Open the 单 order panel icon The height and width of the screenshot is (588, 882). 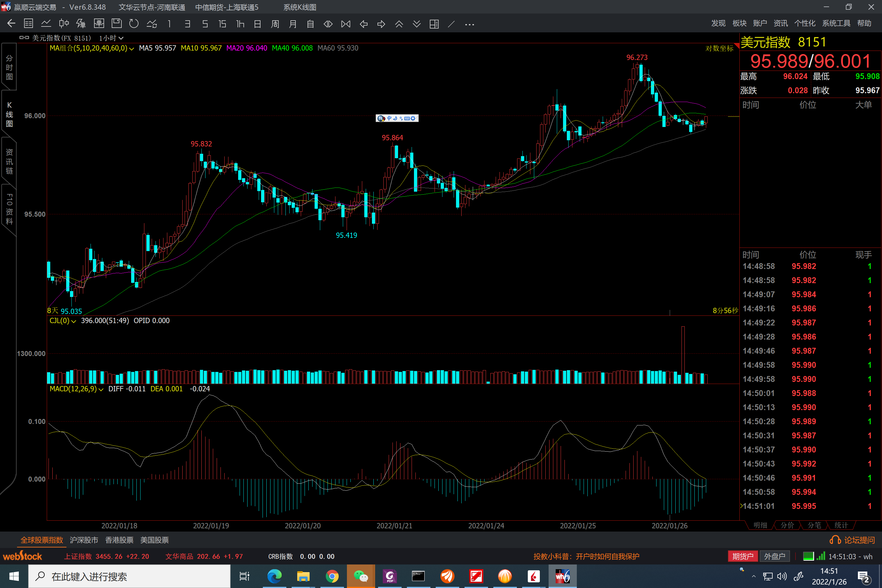pyautogui.click(x=99, y=24)
